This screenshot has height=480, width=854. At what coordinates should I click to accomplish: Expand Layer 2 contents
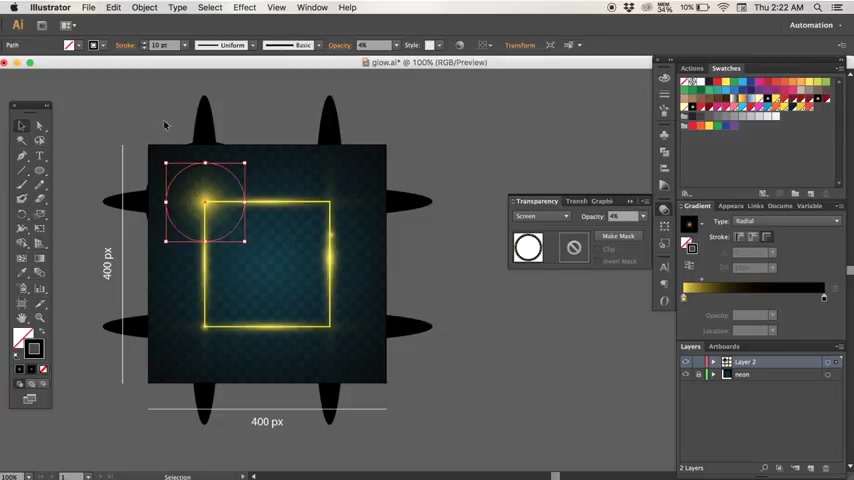[x=713, y=362]
